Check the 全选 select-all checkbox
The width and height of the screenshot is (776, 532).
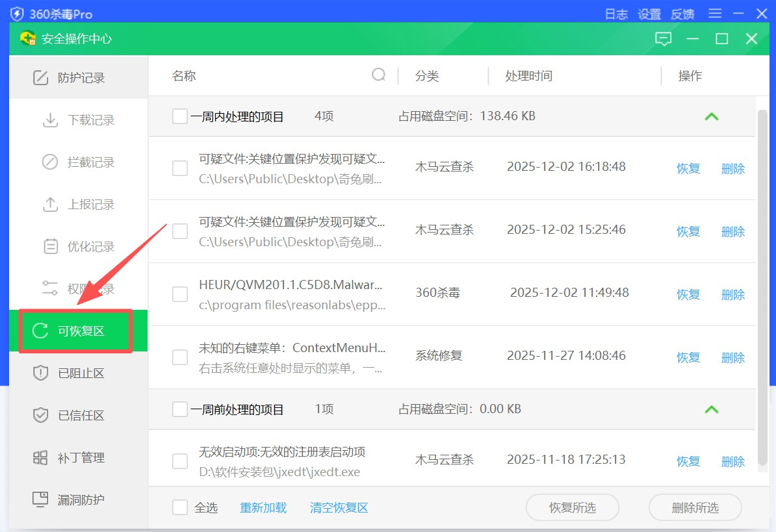click(x=180, y=508)
